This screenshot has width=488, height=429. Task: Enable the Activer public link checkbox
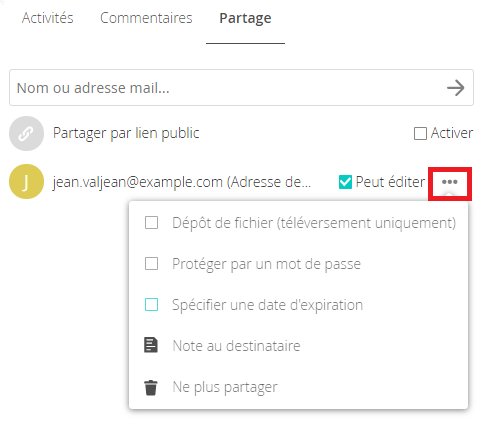(420, 134)
